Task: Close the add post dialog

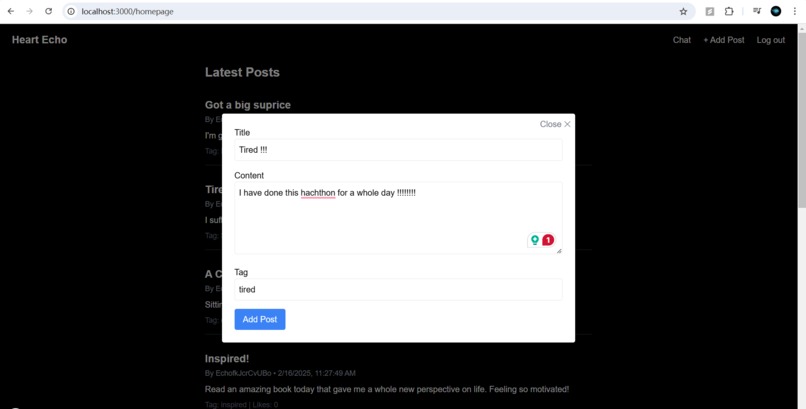Action: (555, 124)
